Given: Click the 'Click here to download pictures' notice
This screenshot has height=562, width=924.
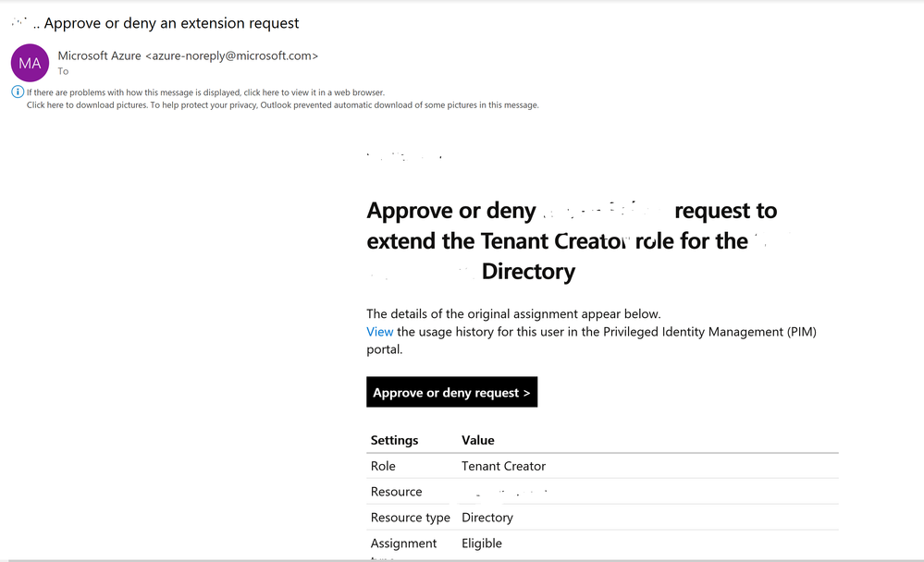Looking at the screenshot, I should (x=283, y=104).
